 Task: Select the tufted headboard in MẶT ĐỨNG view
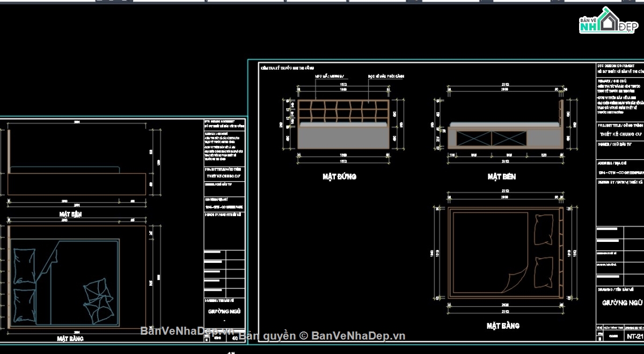[x=343, y=111]
